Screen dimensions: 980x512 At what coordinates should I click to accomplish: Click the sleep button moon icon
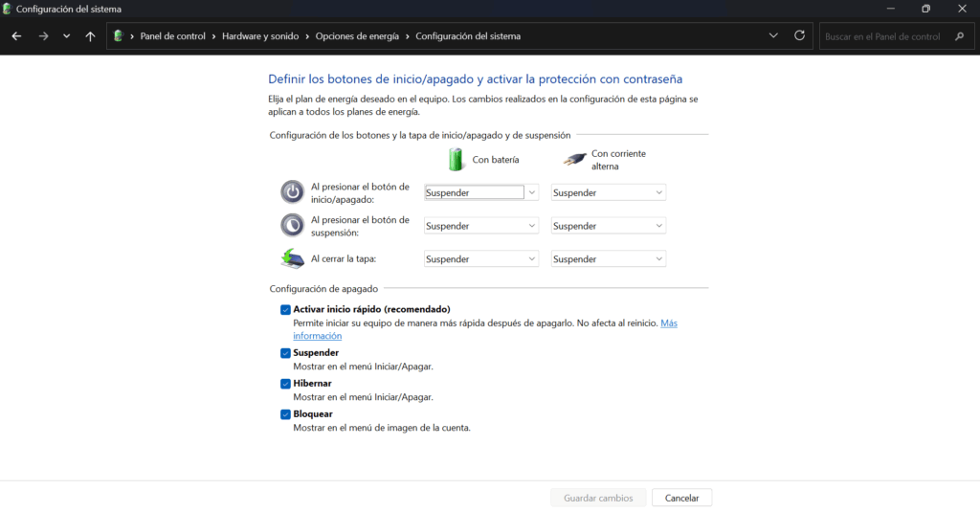[x=292, y=225]
